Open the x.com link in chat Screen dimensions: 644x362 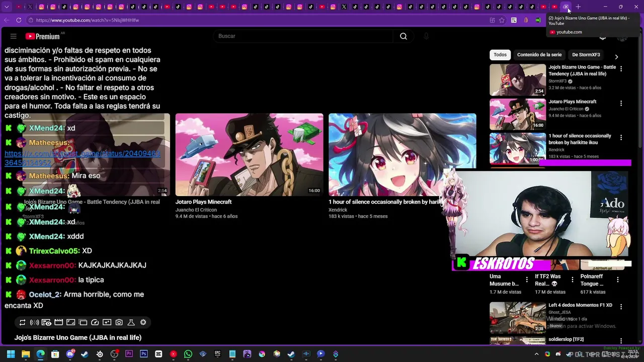click(82, 158)
